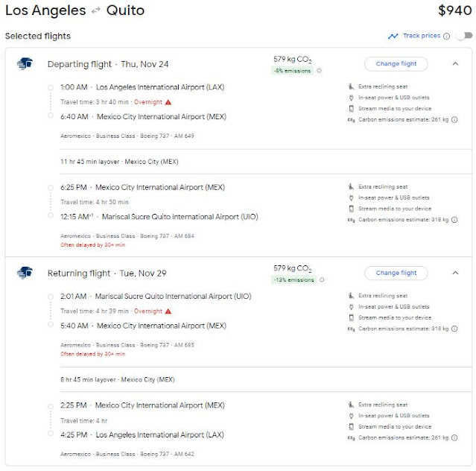476x471 pixels.
Task: Toggle the Track prices switch
Action: coord(463,36)
